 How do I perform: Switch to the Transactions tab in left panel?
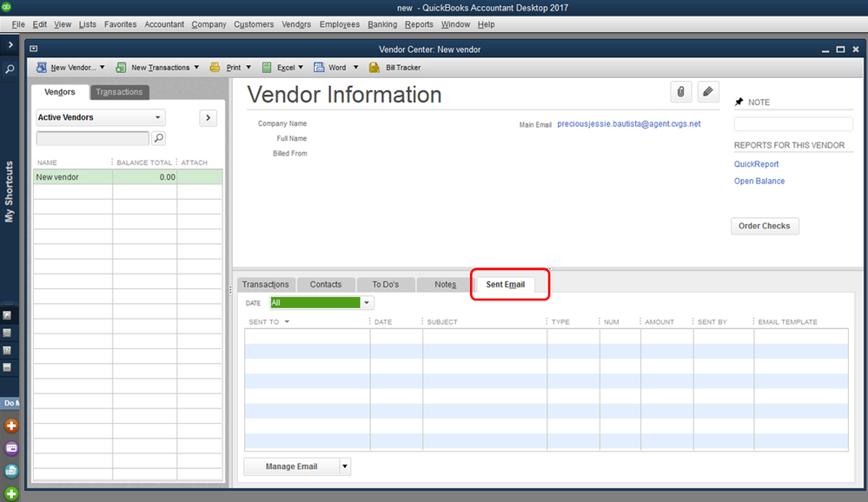tap(119, 92)
